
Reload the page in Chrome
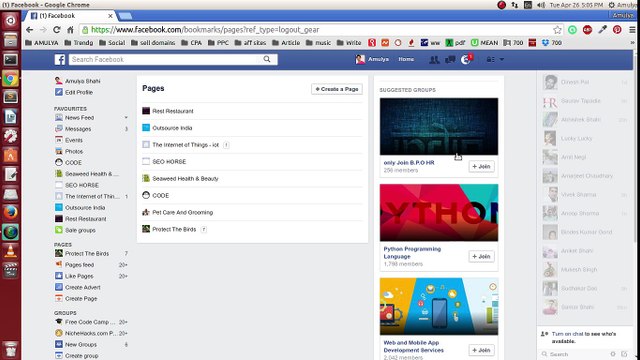(x=57, y=30)
